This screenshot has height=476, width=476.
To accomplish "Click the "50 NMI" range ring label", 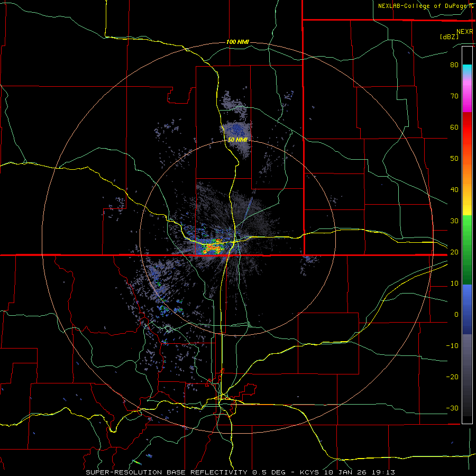I will click(237, 140).
